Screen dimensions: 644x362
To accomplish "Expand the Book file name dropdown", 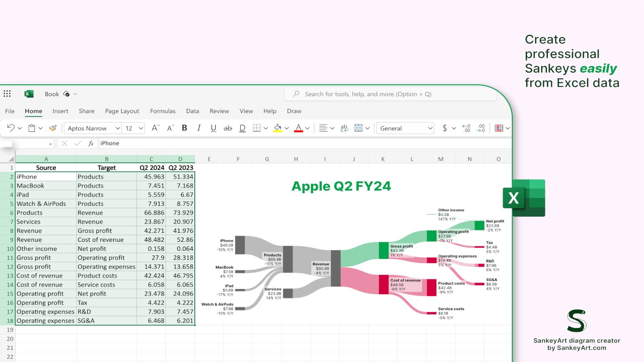I will [75, 94].
